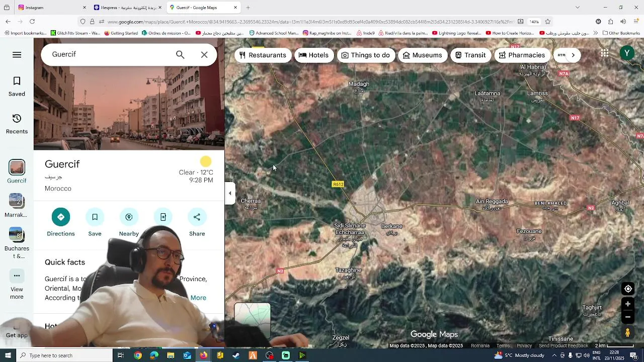Filter map by Museums
Viewport: 644px width, 362px height.
click(423, 55)
